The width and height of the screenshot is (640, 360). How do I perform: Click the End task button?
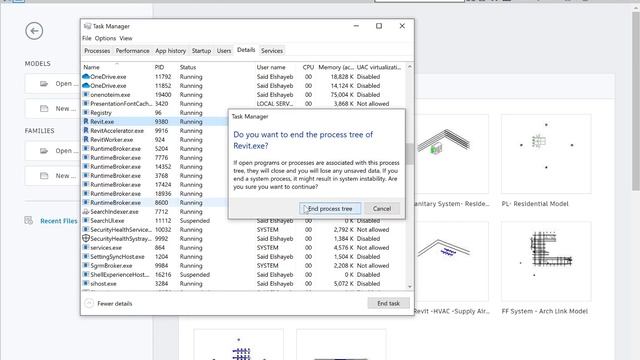tap(388, 303)
